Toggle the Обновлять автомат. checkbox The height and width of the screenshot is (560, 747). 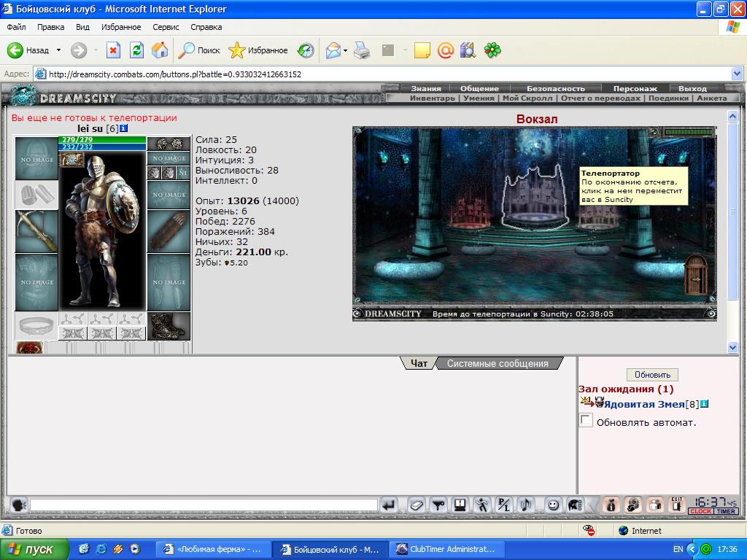(x=586, y=421)
